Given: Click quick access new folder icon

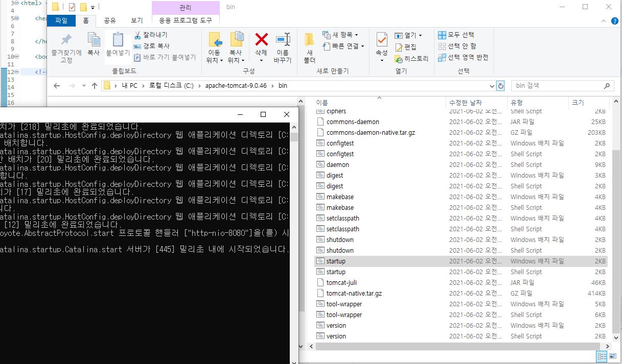Looking at the screenshot, I should [x=83, y=7].
